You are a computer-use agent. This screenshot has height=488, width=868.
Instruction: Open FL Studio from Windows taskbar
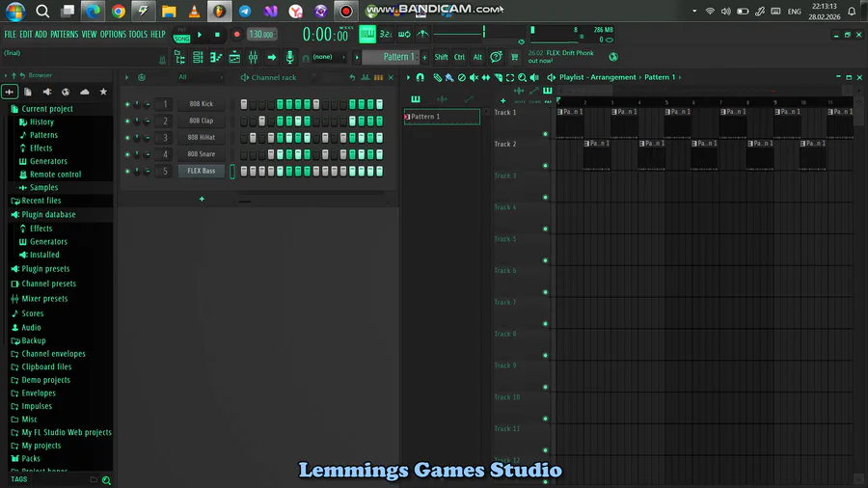[x=219, y=11]
